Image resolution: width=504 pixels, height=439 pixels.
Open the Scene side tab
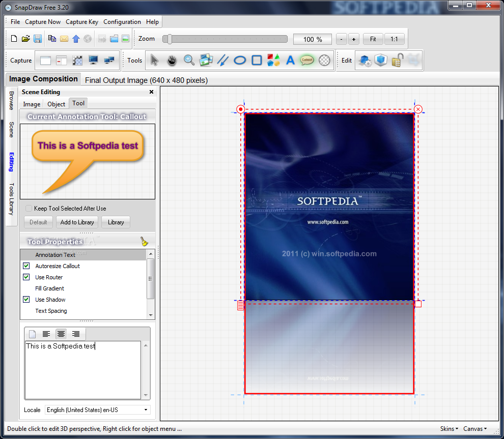12,129
